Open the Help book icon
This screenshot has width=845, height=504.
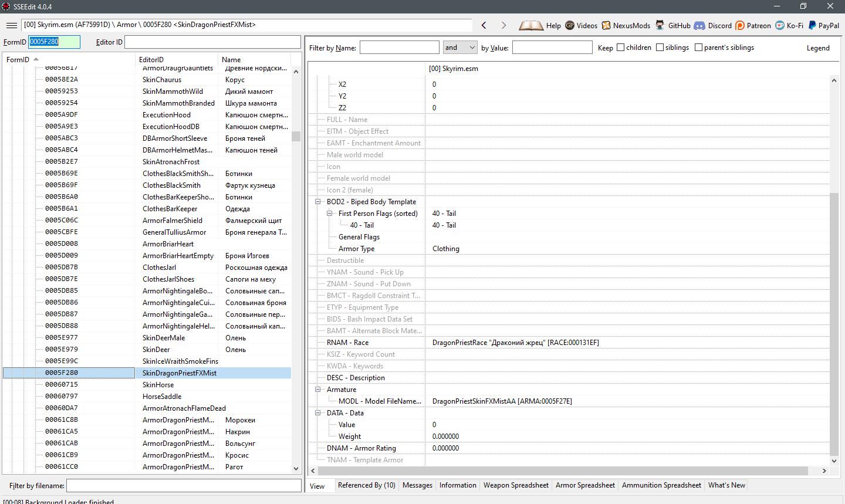(531, 25)
